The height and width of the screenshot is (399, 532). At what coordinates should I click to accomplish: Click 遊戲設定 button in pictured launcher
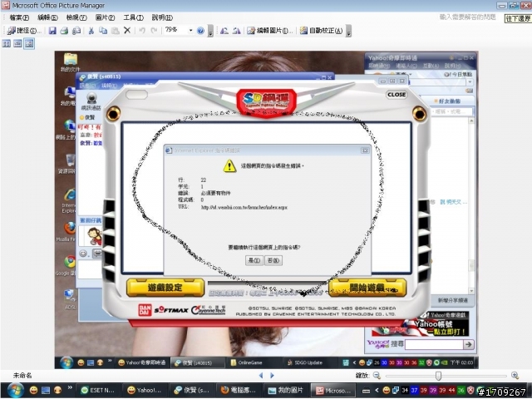(165, 288)
